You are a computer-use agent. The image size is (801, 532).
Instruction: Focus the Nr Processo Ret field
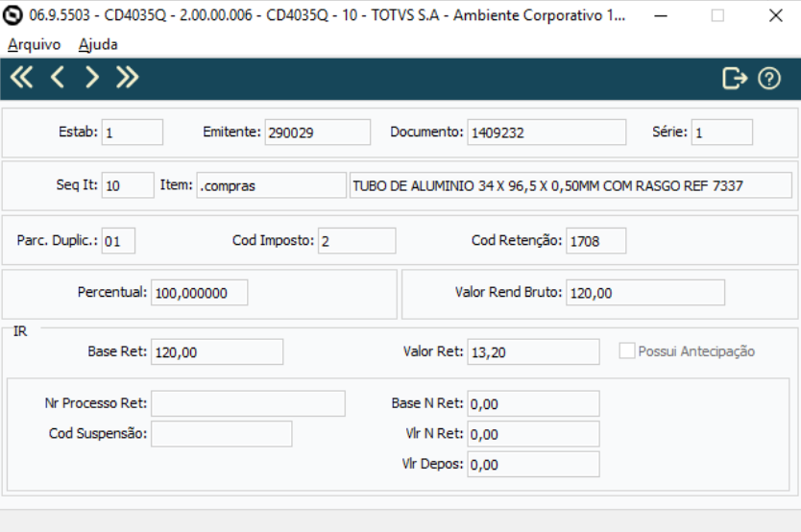click(x=248, y=404)
